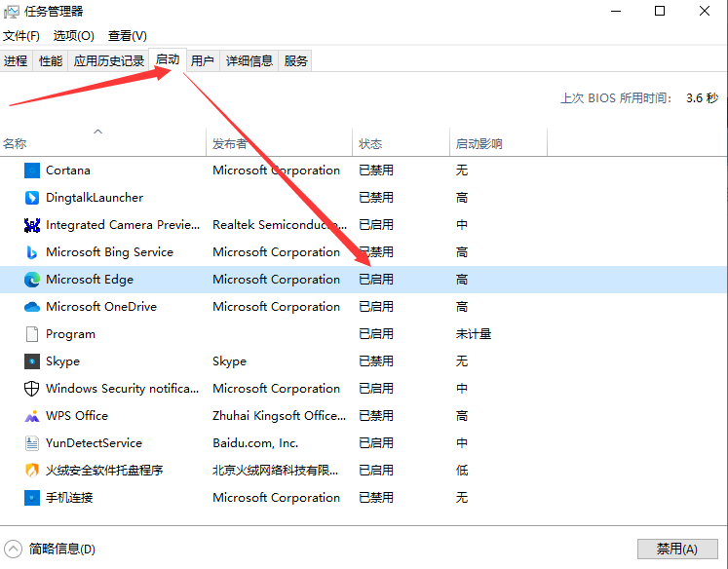The width and height of the screenshot is (728, 569).
Task: Select the DingtalkLauncher row name
Action: [x=95, y=198]
